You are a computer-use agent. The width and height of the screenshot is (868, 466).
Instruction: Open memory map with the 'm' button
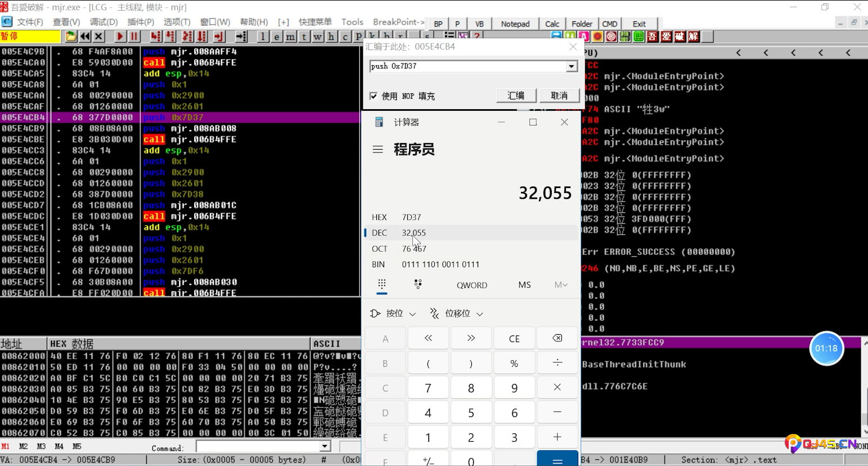click(290, 37)
